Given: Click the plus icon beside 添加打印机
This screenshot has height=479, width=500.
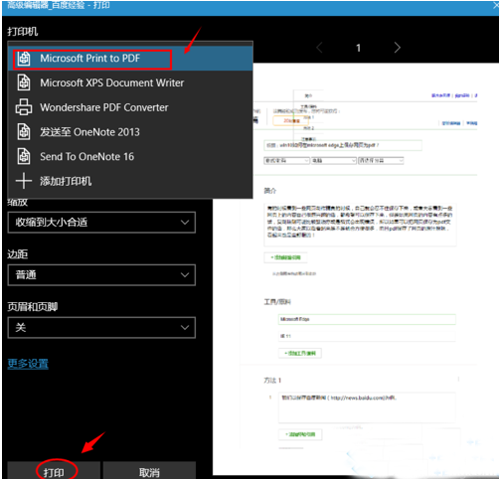Looking at the screenshot, I should point(24,181).
